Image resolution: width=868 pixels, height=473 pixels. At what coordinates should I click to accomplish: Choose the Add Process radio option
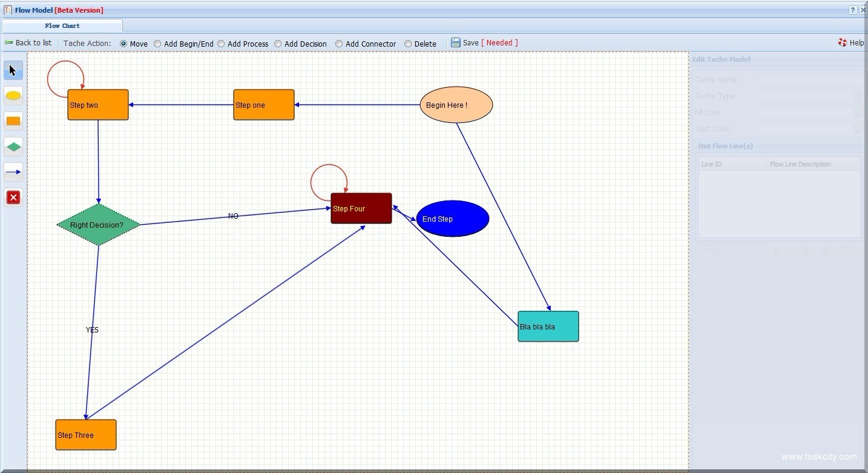221,44
